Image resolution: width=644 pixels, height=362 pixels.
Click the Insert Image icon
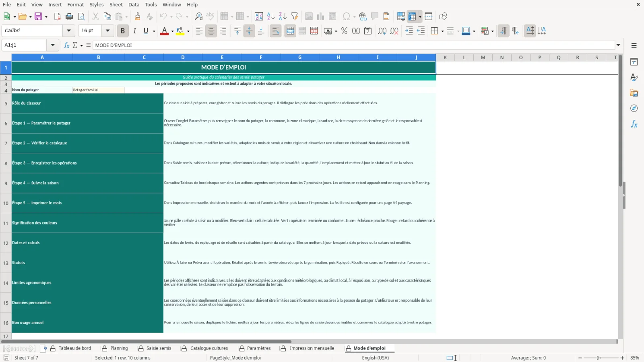pos(309,16)
